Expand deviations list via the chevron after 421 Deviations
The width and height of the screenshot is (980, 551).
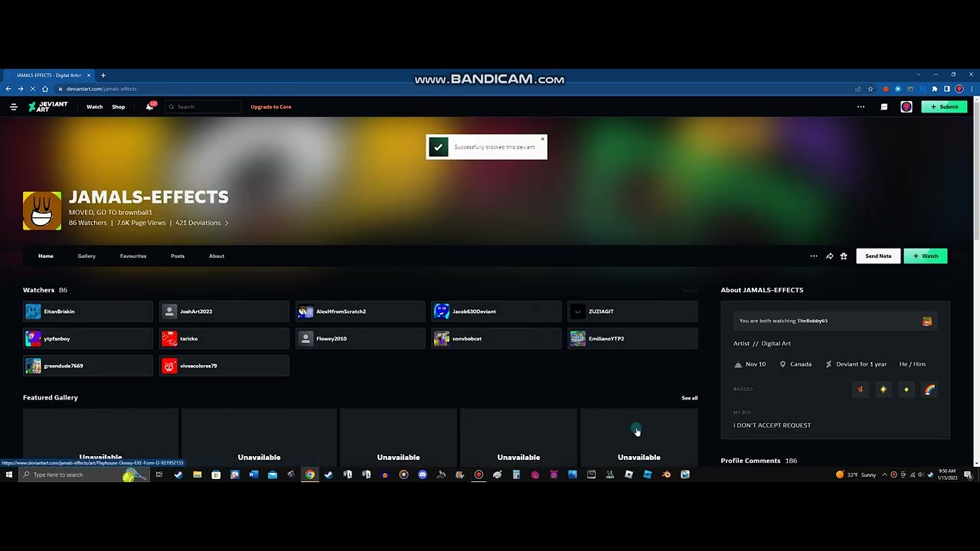227,223
